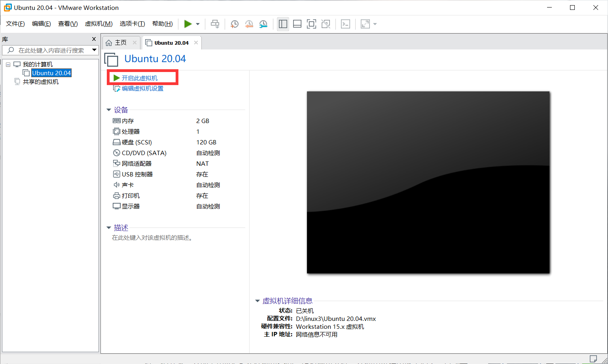Screen dimensions: 608x364
Task: Toggle the thumbnail bar view icon
Action: click(x=297, y=24)
